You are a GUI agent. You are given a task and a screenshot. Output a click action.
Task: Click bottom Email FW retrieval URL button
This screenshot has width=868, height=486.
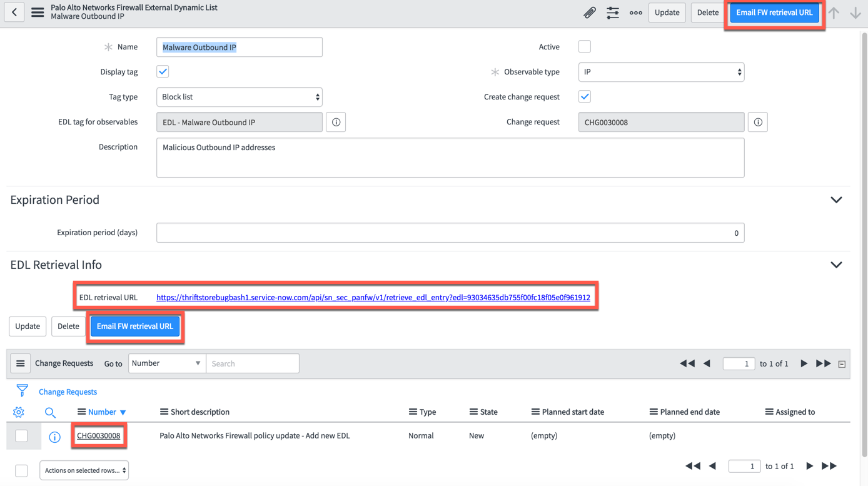135,327
